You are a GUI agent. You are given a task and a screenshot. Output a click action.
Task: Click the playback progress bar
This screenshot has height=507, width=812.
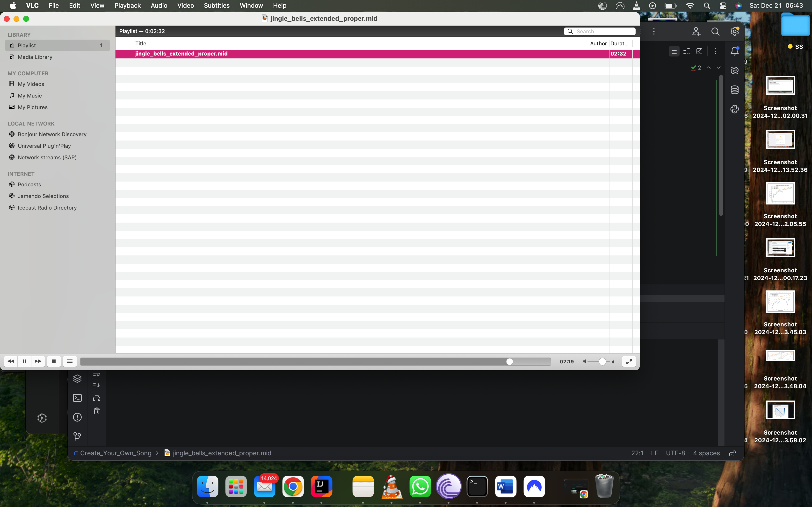coord(315,361)
